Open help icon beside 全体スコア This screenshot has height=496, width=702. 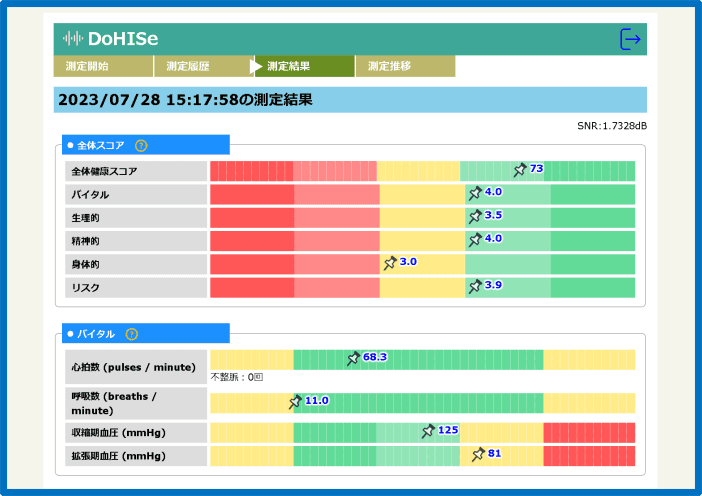point(141,145)
